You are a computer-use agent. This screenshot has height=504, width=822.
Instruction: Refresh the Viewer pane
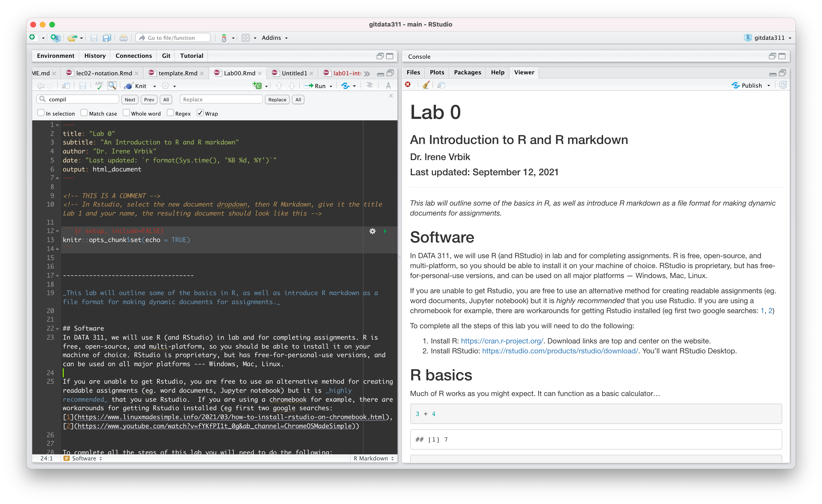click(x=783, y=85)
